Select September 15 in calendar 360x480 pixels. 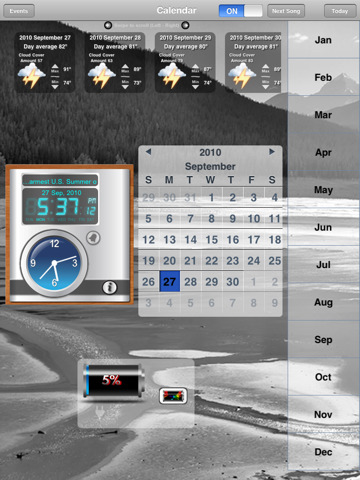[x=211, y=239]
